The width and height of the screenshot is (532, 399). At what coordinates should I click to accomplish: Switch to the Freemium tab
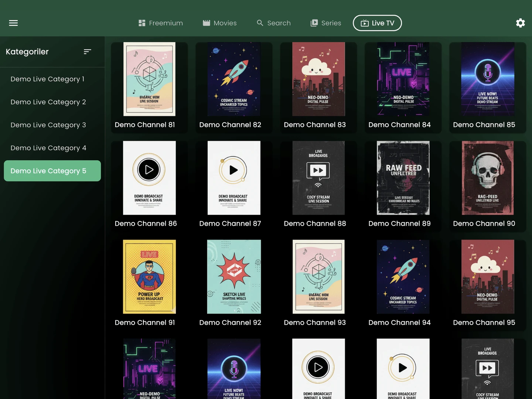pyautogui.click(x=161, y=23)
